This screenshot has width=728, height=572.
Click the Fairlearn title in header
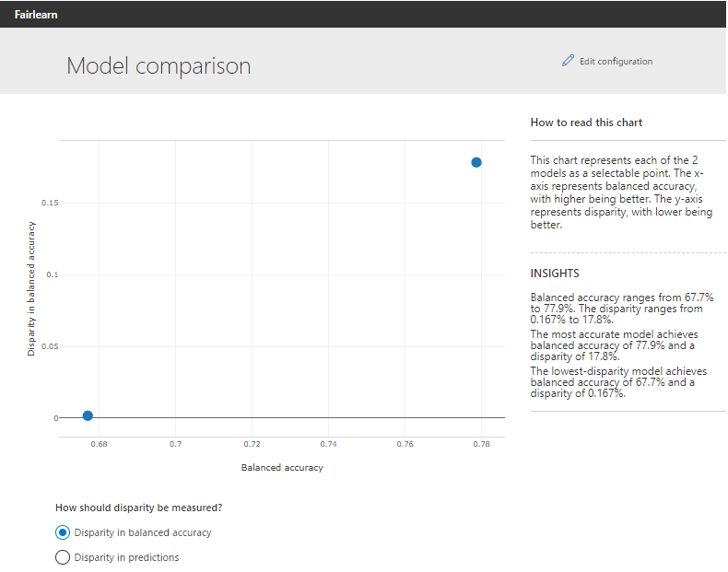(x=36, y=15)
